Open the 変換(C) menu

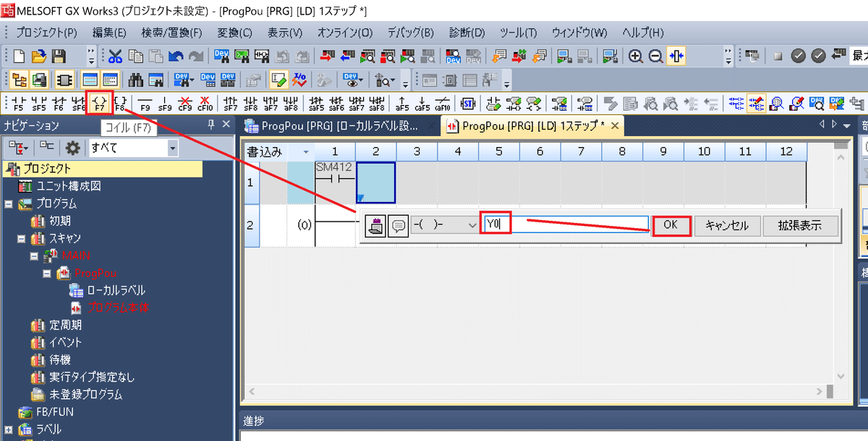click(234, 33)
